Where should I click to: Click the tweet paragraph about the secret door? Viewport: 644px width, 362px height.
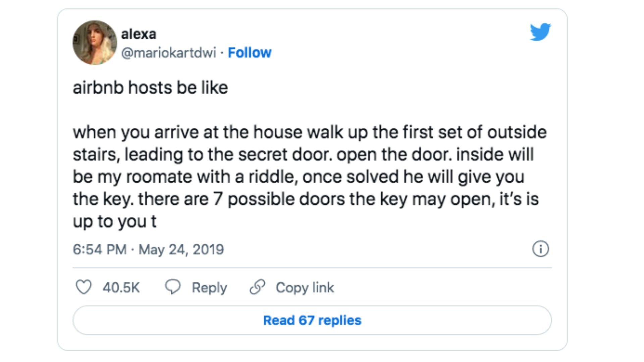pos(310,177)
